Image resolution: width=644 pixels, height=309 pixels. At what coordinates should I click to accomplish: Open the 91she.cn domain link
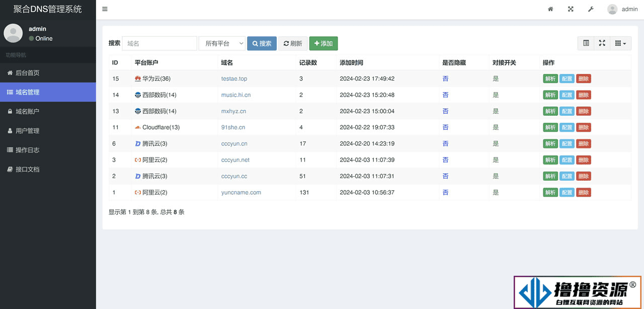point(233,127)
